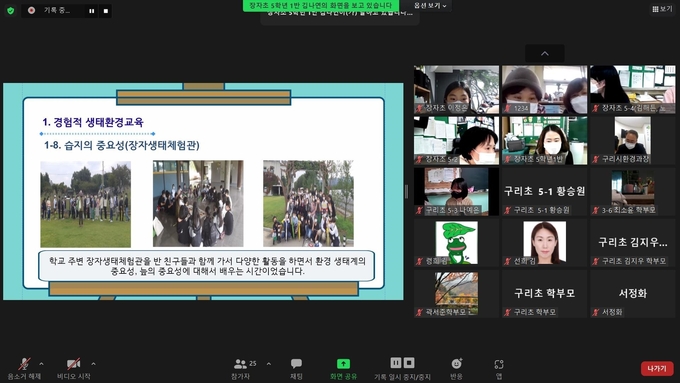Unmute the microphone (음소거 해제)
This screenshot has width=680, height=383.
pyautogui.click(x=24, y=369)
